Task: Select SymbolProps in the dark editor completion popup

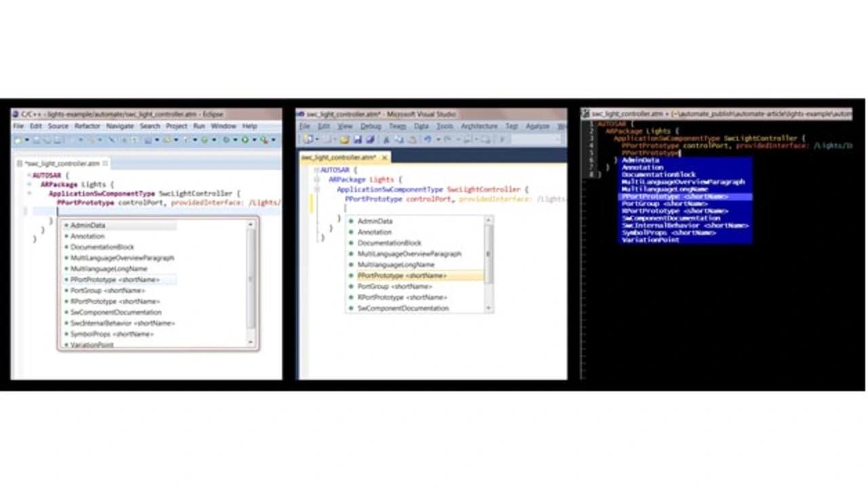Action: pyautogui.click(x=669, y=233)
